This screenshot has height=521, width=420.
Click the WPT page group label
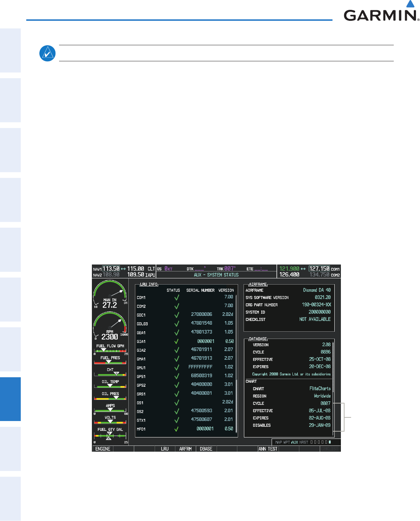[x=287, y=442]
